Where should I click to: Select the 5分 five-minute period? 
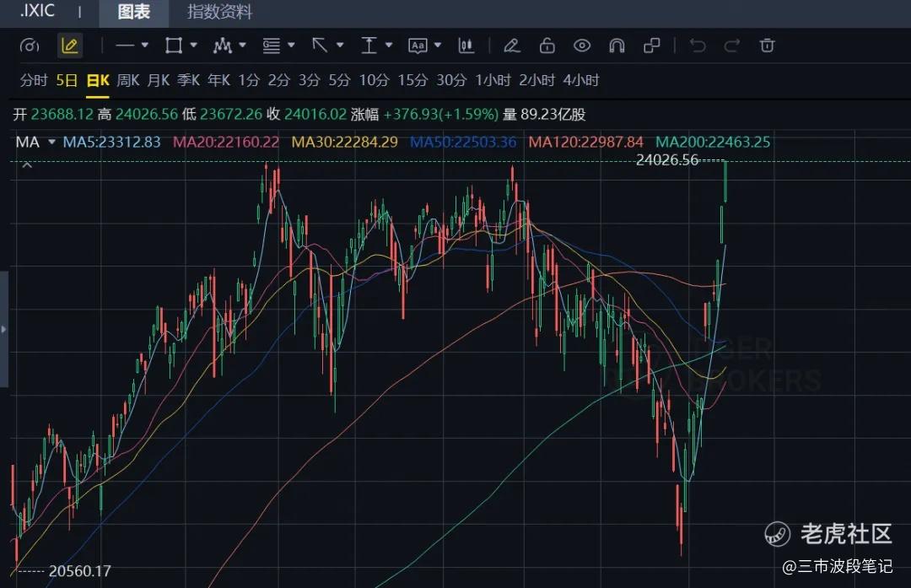pyautogui.click(x=339, y=80)
